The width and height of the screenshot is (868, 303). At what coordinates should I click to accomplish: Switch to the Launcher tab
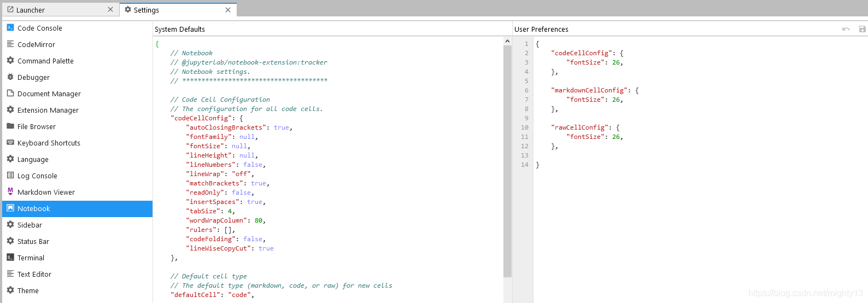tap(60, 9)
